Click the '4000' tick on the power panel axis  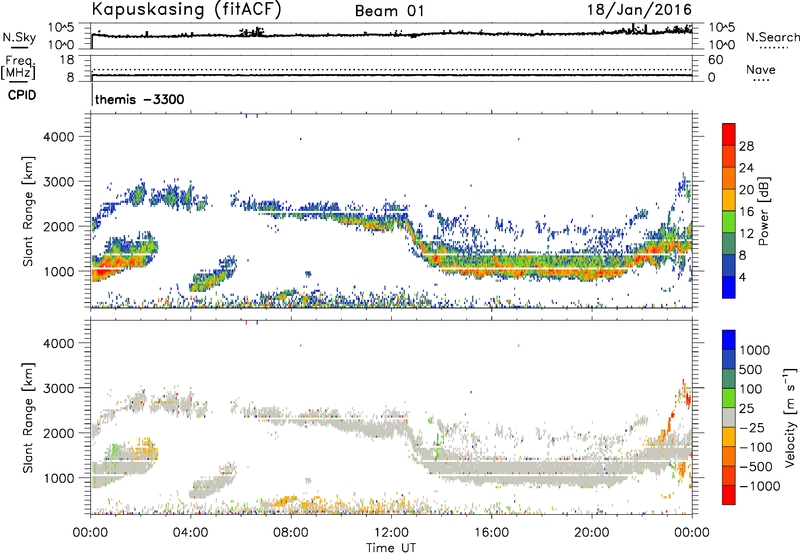tap(59, 137)
